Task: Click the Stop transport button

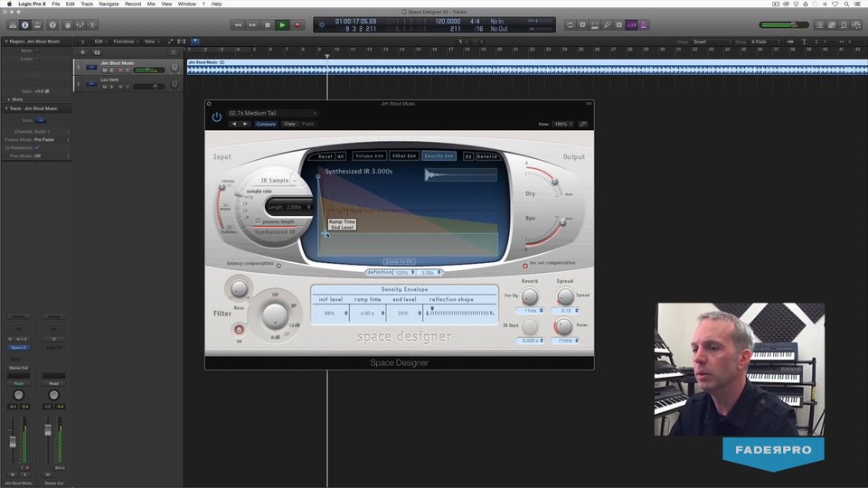Action: pos(268,25)
